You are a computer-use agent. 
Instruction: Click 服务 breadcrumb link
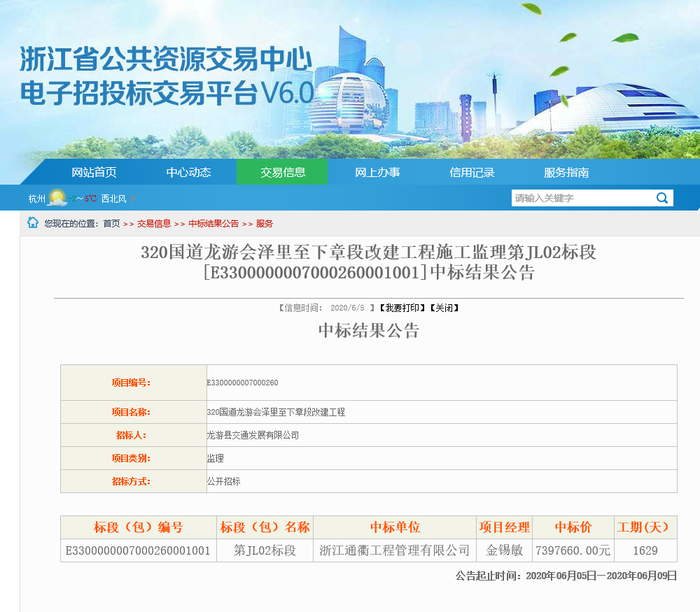pos(265,224)
